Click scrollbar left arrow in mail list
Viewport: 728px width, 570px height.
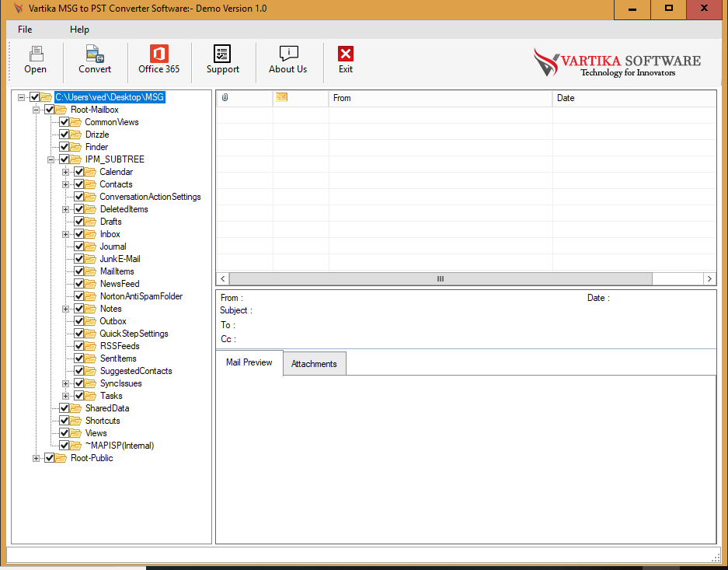pos(223,278)
